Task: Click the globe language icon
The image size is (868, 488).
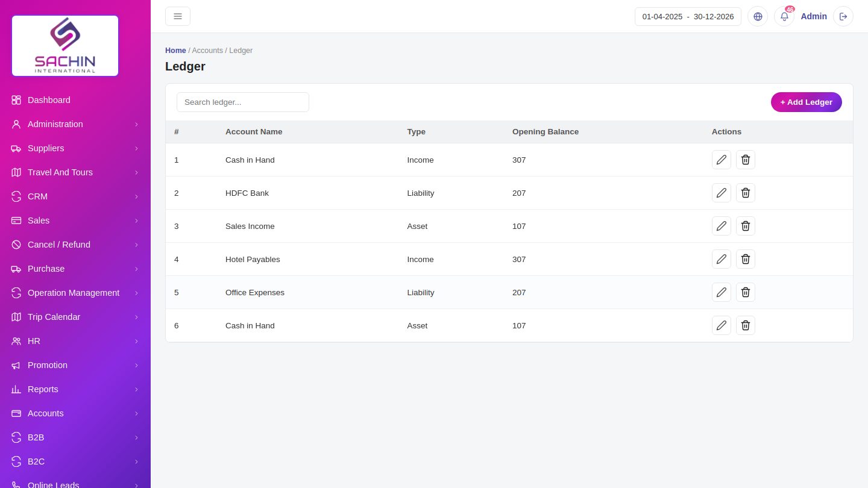Action: click(x=758, y=16)
